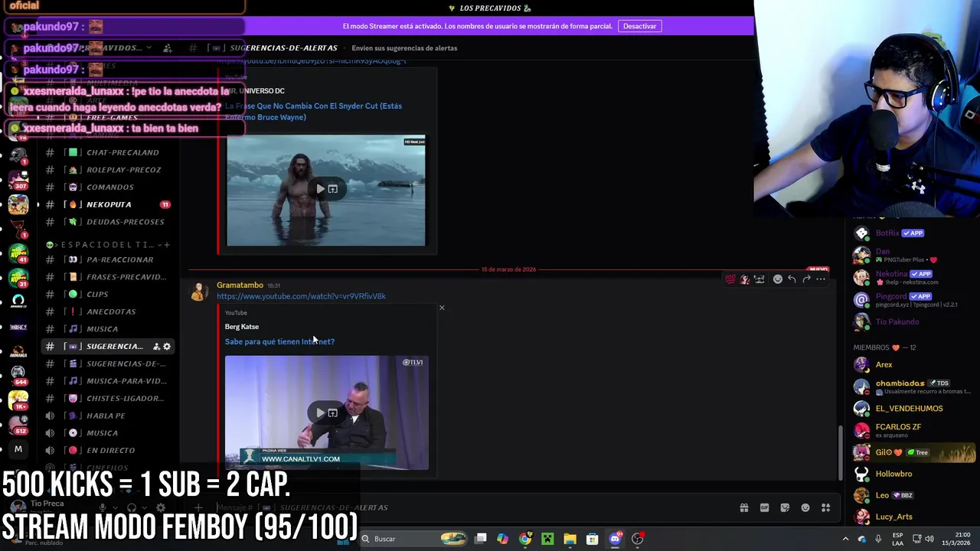
Task: Play the Aquaman Snyder Cut video embed
Action: (320, 189)
